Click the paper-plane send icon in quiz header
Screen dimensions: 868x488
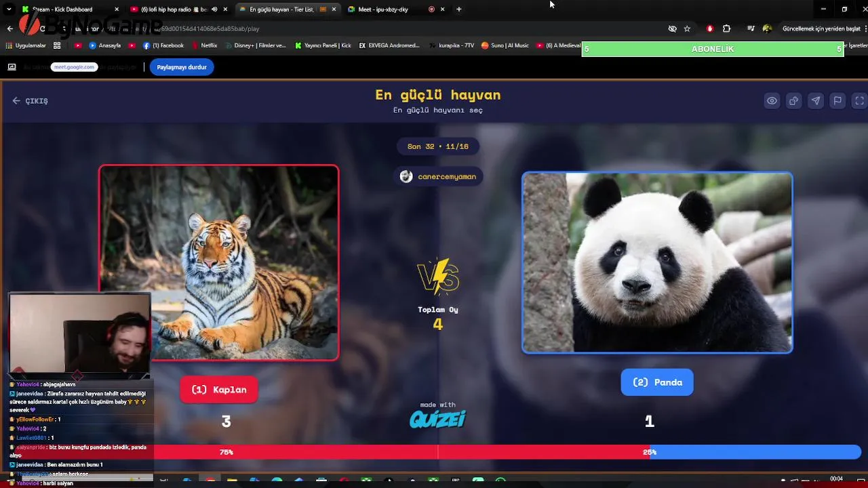tap(816, 101)
